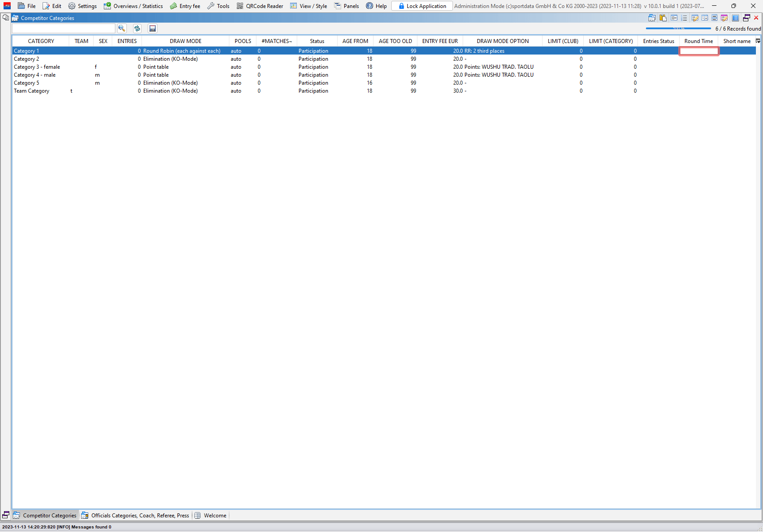Open the column chooser at table header end
Screen dimensions: 763x532
coord(758,41)
